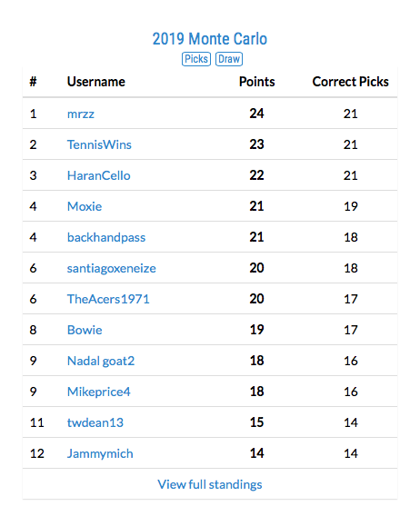Open Mikeprice4 user profile
Screen dimensions: 420x516
pyautogui.click(x=99, y=392)
